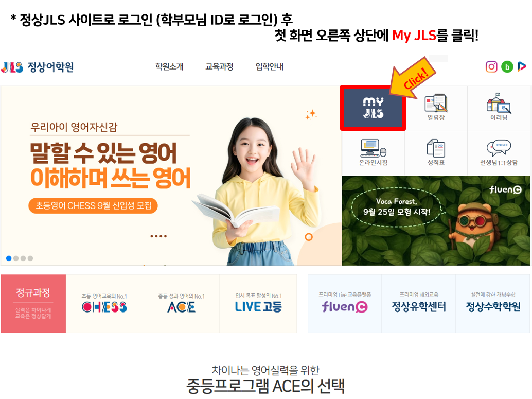This screenshot has width=532, height=399.
Task: Select the first blue carousel dot
Action: click(x=9, y=258)
